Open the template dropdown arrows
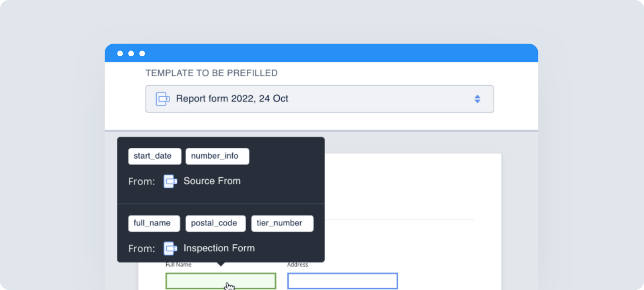 tap(477, 99)
